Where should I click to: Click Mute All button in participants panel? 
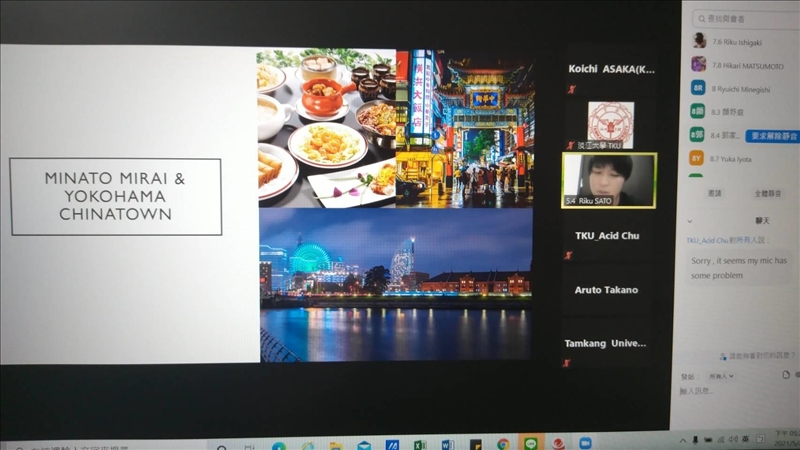coord(768,192)
